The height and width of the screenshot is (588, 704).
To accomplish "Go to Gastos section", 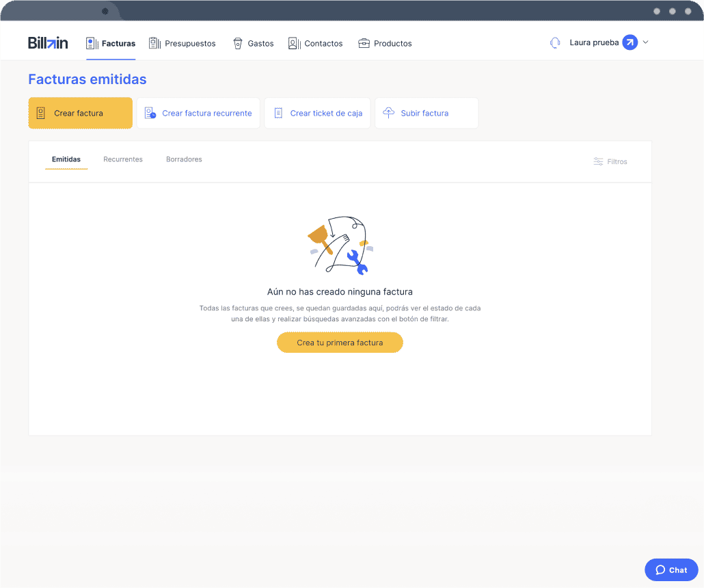I will [254, 44].
